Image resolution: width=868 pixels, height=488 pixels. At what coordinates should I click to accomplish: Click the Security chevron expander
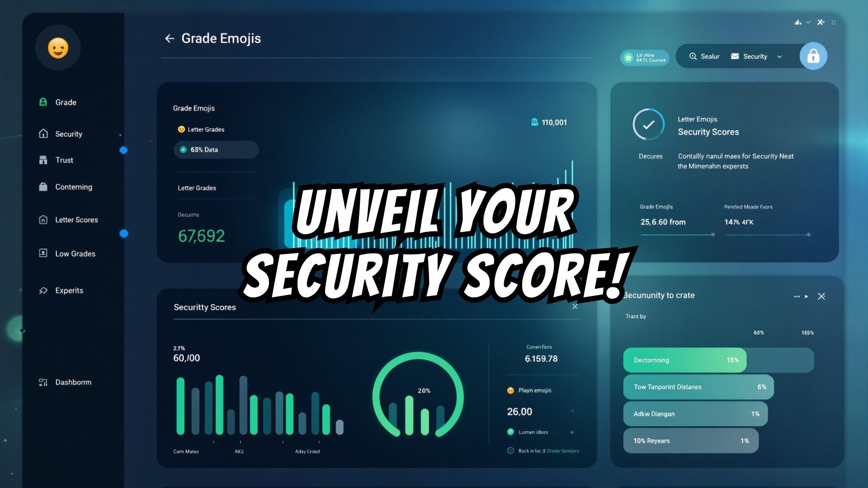pos(780,56)
